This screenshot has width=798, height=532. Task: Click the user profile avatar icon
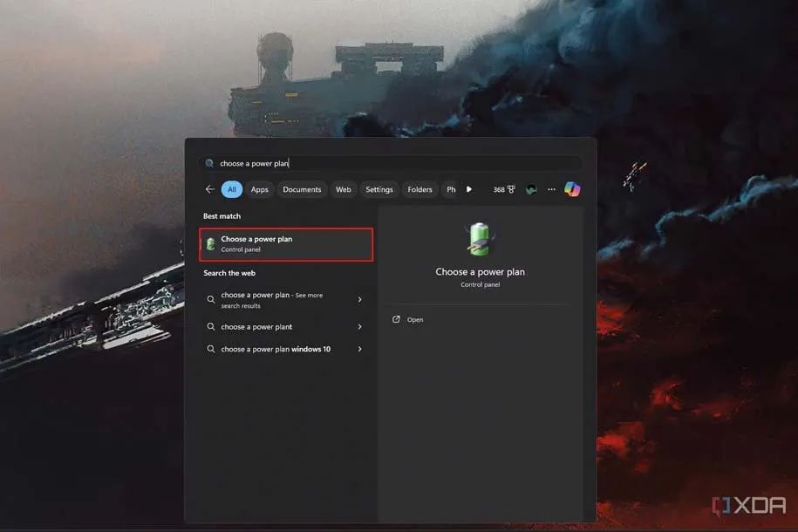tap(530, 189)
